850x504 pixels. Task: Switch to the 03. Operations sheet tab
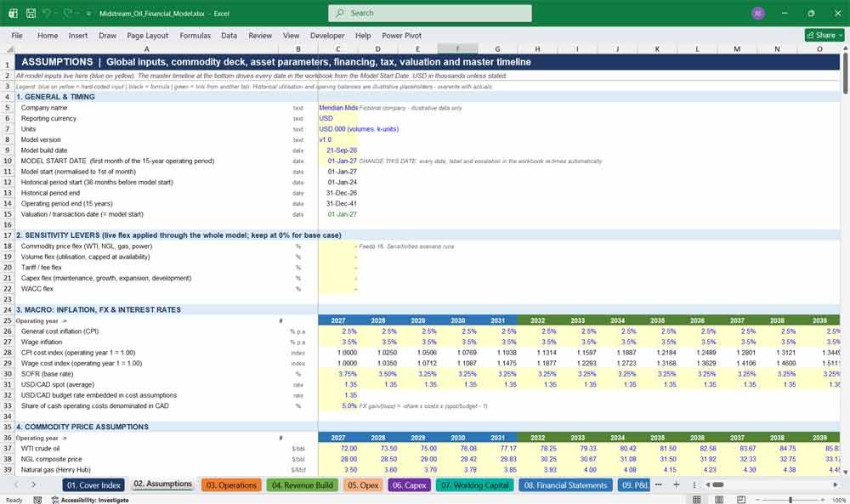pyautogui.click(x=231, y=485)
